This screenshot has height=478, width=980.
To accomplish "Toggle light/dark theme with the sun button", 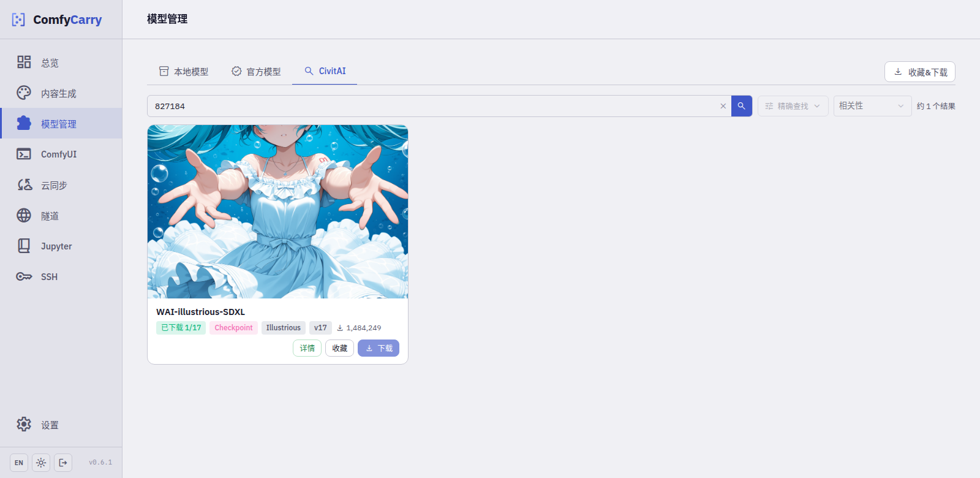I will (x=41, y=463).
